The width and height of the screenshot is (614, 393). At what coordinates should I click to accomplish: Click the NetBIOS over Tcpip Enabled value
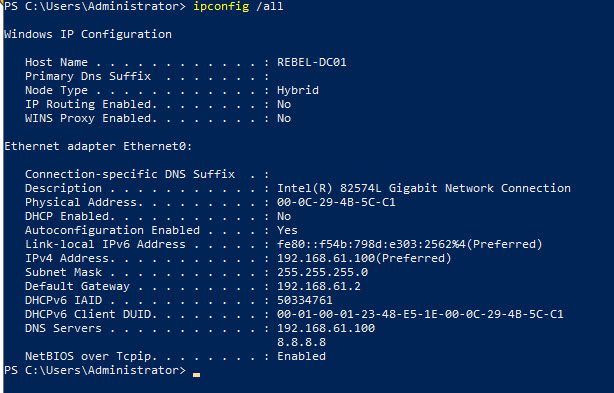coord(302,356)
